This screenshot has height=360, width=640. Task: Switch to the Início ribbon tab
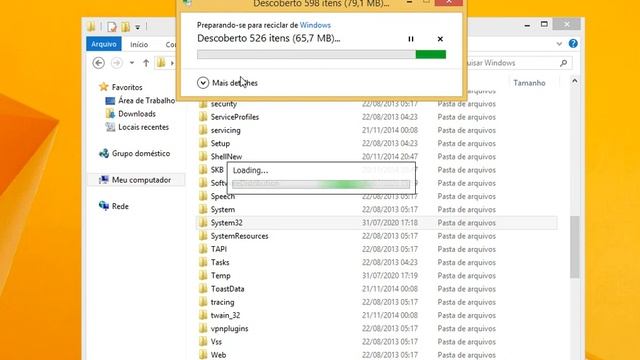click(139, 44)
